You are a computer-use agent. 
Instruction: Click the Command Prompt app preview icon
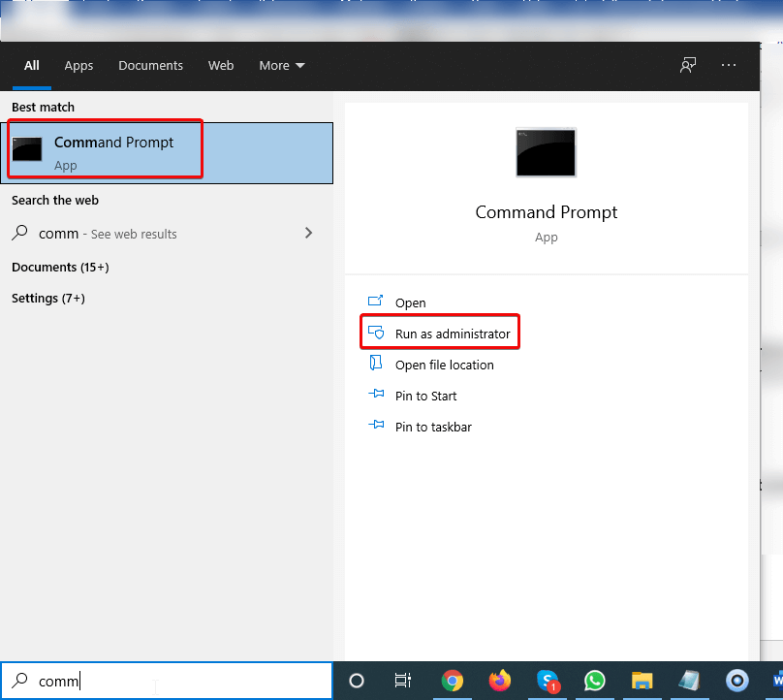(546, 152)
